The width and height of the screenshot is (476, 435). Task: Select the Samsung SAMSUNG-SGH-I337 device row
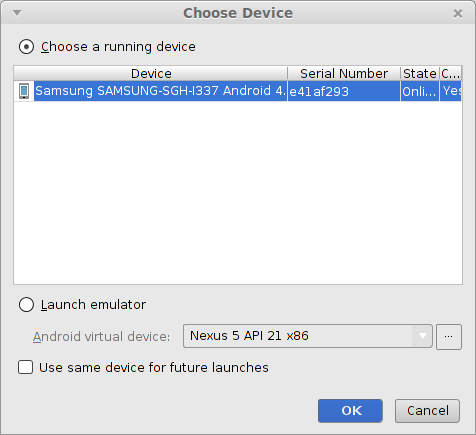[238, 91]
